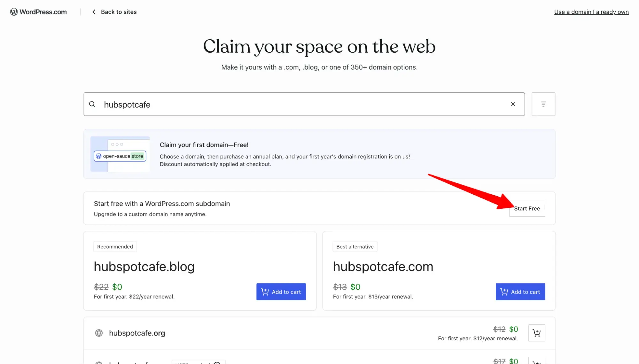This screenshot has width=639, height=364.
Task: Click the magnifying glass search icon
Action: pos(92,104)
